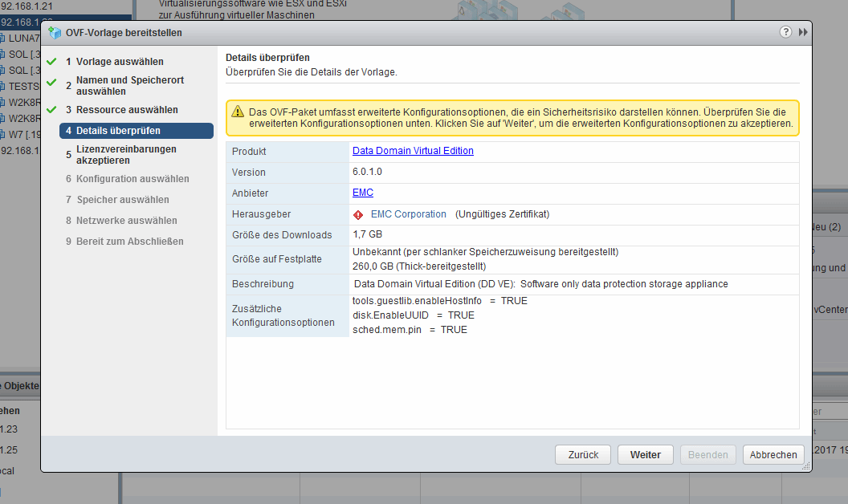Select the LUNA7 virtual machine icon

(2, 38)
